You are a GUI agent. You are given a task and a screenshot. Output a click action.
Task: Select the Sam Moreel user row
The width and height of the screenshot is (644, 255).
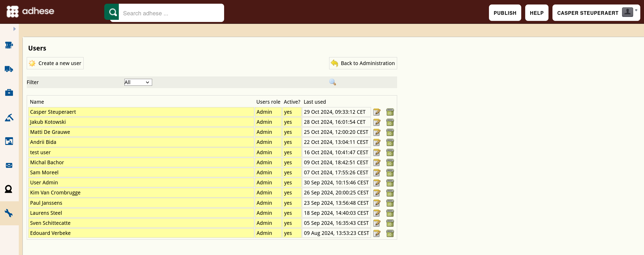tap(199, 173)
